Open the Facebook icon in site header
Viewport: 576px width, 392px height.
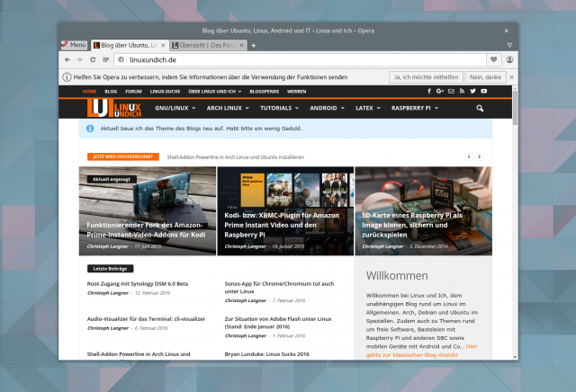click(x=429, y=91)
